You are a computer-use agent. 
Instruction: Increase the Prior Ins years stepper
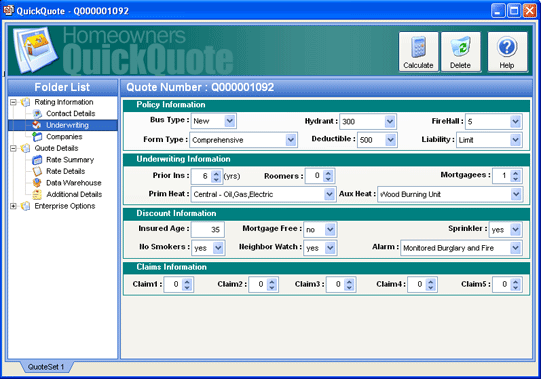[x=216, y=174]
